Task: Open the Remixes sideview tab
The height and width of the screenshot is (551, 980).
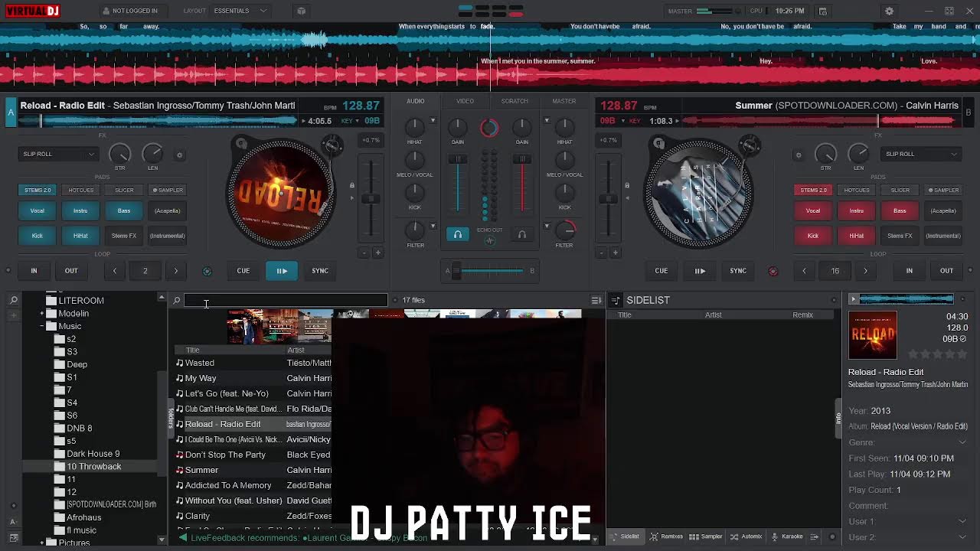Action: pyautogui.click(x=666, y=536)
